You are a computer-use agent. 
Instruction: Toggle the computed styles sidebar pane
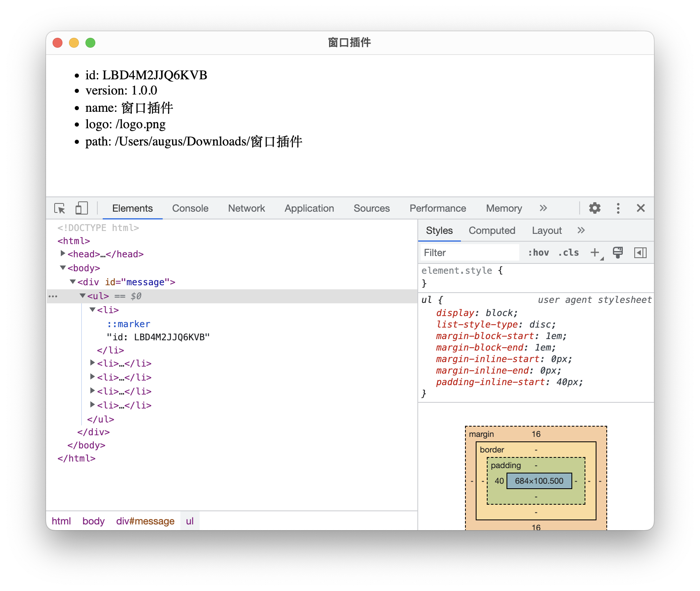pos(640,253)
